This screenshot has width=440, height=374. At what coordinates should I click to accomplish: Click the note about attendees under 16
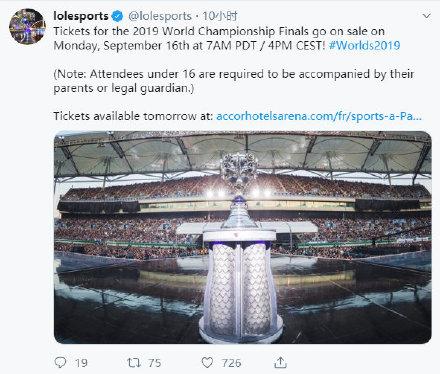233,81
